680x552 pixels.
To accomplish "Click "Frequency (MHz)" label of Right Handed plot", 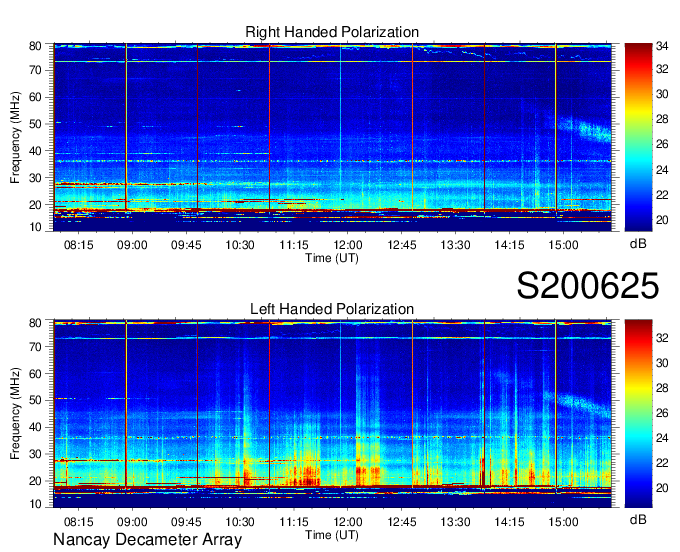I will click(x=15, y=137).
